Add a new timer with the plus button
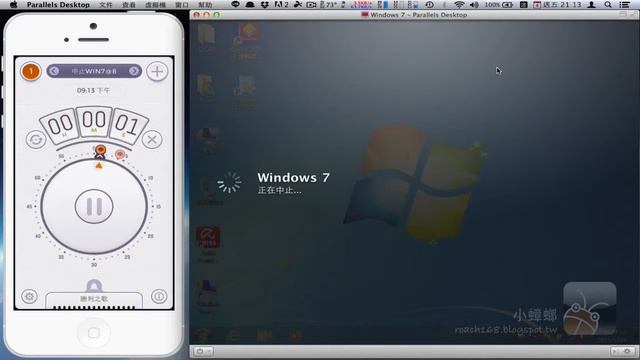The width and height of the screenshot is (640, 360). (157, 71)
